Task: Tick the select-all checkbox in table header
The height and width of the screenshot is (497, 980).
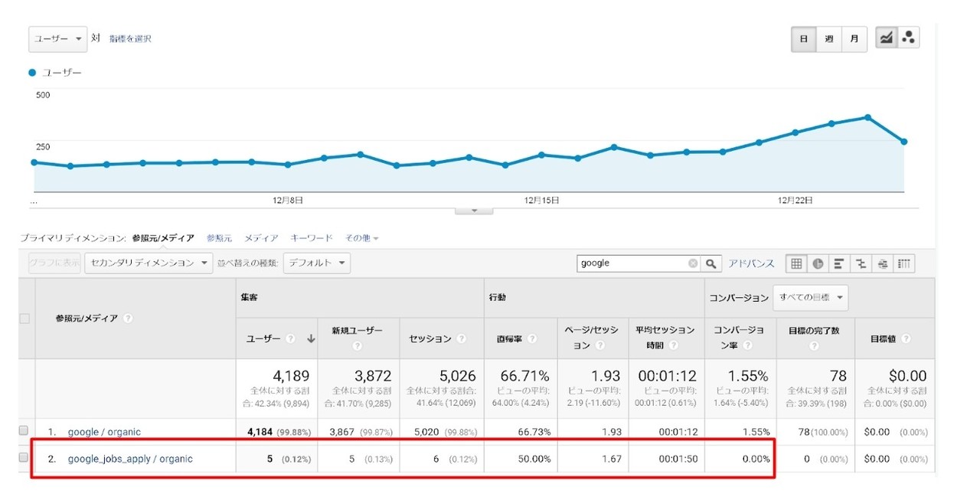Action: (x=24, y=319)
